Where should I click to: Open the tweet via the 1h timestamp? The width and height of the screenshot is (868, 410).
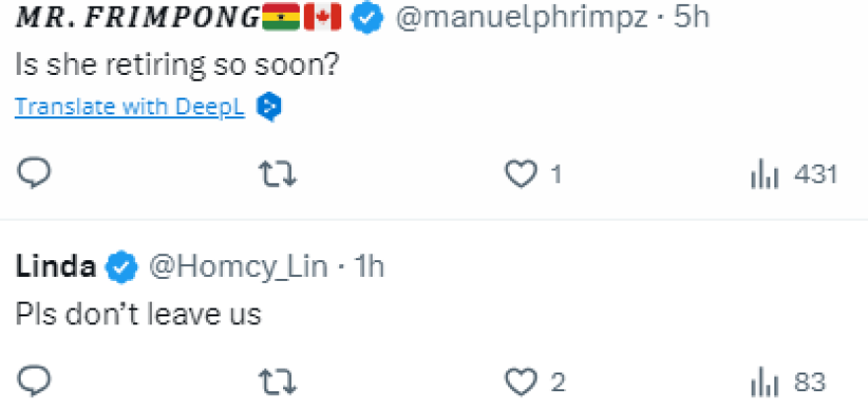pyautogui.click(x=367, y=265)
